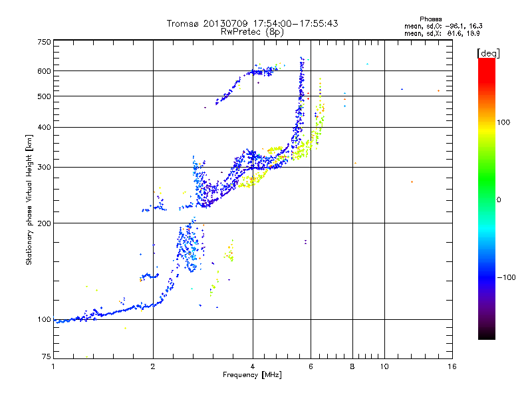Screen dimensions: 532x399
Task: Click the 'mean, sd,X: 81.6, 18.9' line
Action: tap(442, 33)
